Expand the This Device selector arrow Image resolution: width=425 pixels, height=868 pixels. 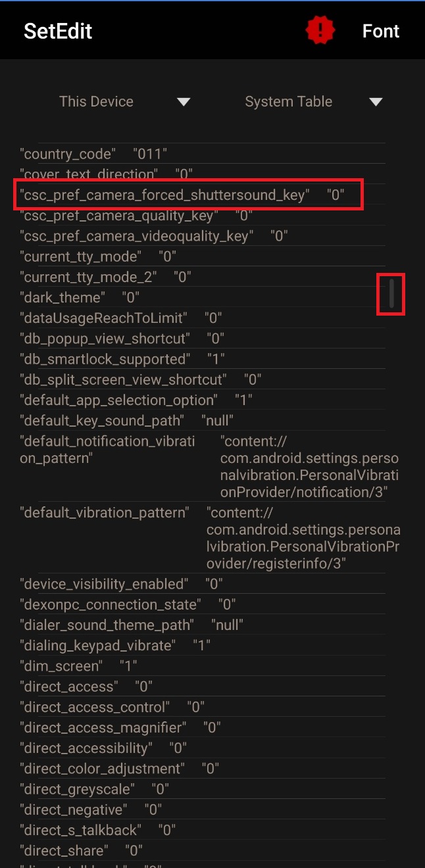click(x=184, y=101)
